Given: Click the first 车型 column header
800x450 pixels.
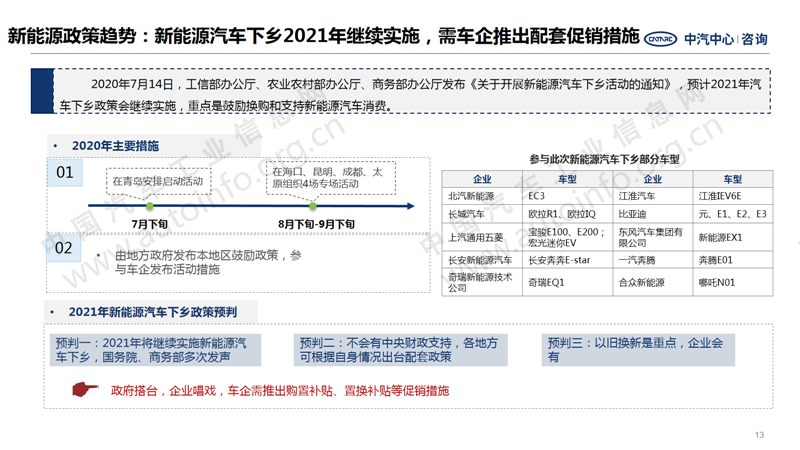Looking at the screenshot, I should coord(567,179).
